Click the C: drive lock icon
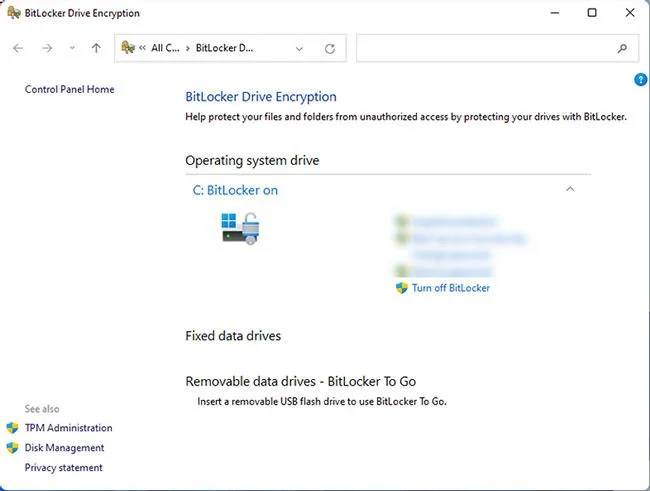The height and width of the screenshot is (491, 650). 240,228
